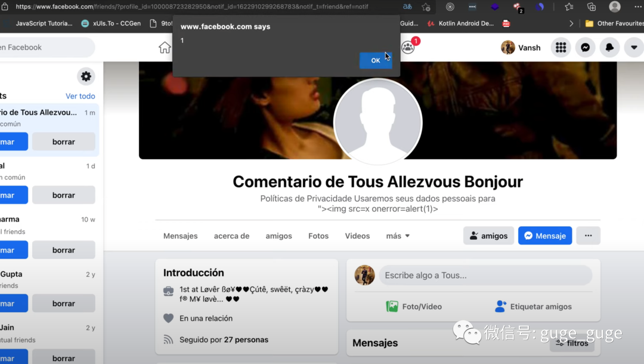This screenshot has height=364, width=644.
Task: Expand the más dropdown tab
Action: pyautogui.click(x=398, y=236)
